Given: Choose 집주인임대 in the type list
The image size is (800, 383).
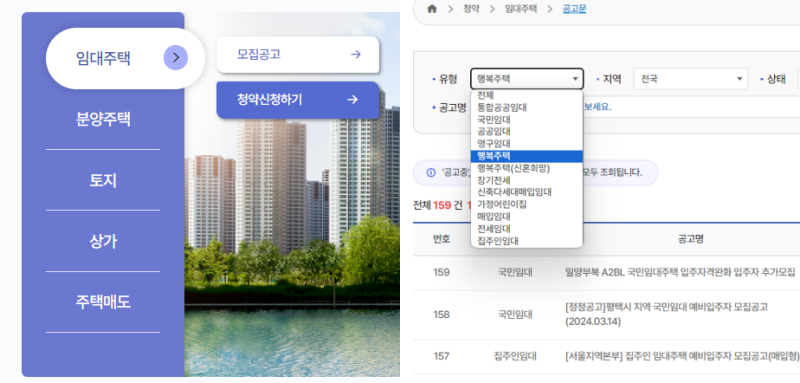Looking at the screenshot, I should 527,241.
